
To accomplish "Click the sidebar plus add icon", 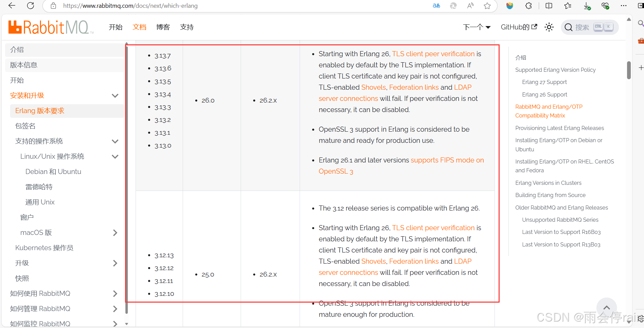I will [x=641, y=68].
